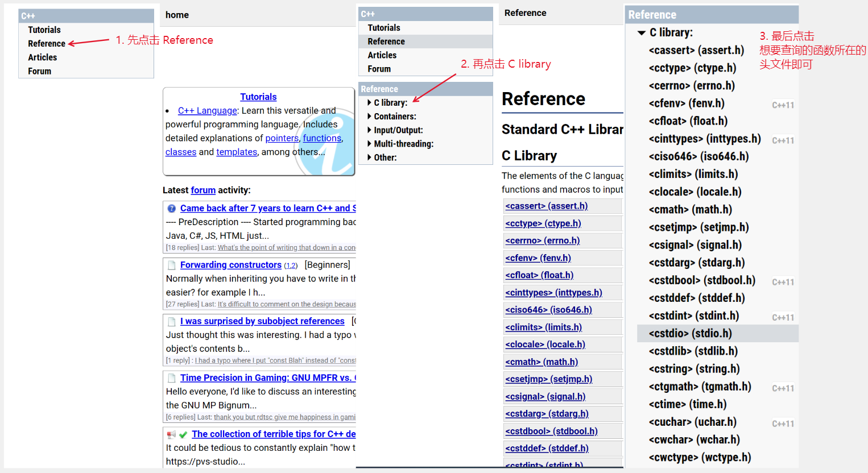868x473 pixels.
Task: Open last reply 'thank you but rdtsc give me happiness'
Action: [284, 417]
